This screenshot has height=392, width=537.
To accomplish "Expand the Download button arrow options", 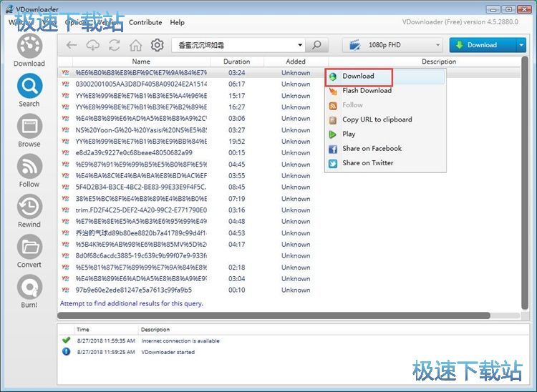I will point(521,45).
